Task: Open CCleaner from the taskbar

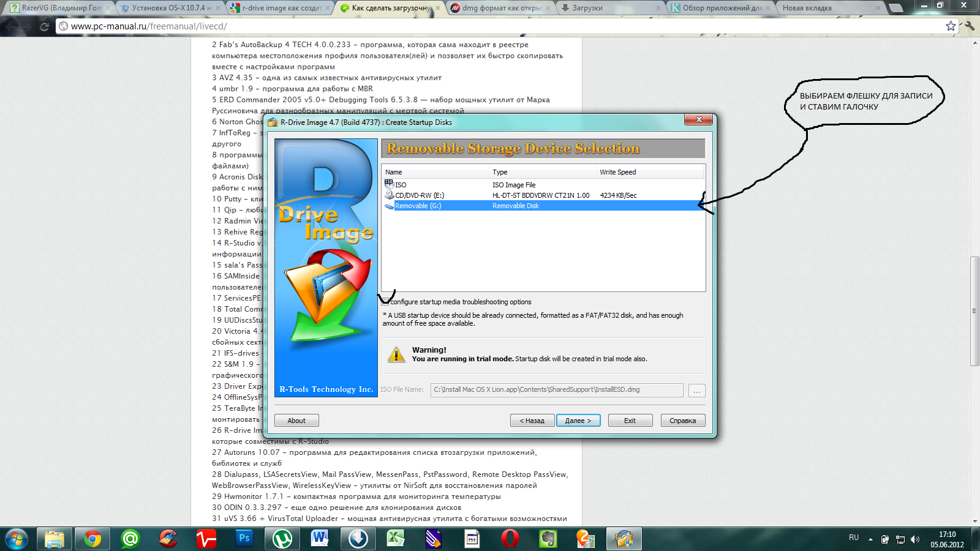Action: pyautogui.click(x=168, y=539)
